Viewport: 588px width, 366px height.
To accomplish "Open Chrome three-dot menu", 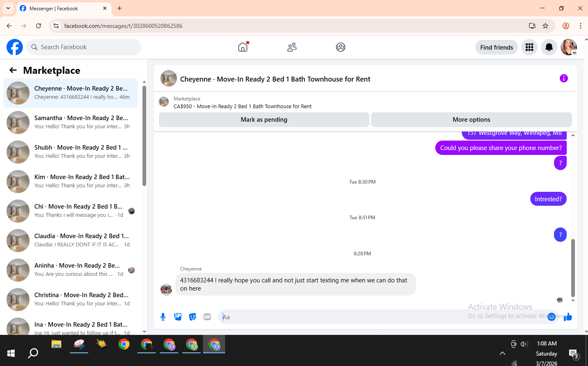I will pos(581,26).
